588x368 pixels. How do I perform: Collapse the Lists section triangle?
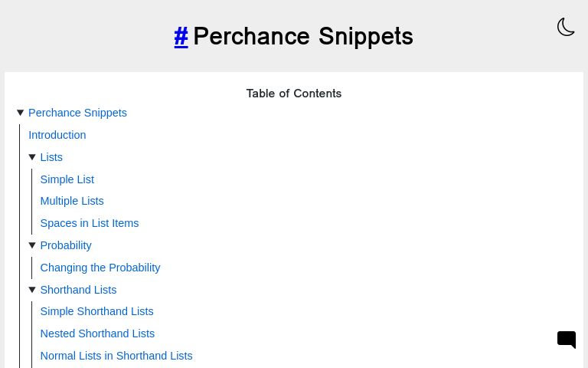32,157
